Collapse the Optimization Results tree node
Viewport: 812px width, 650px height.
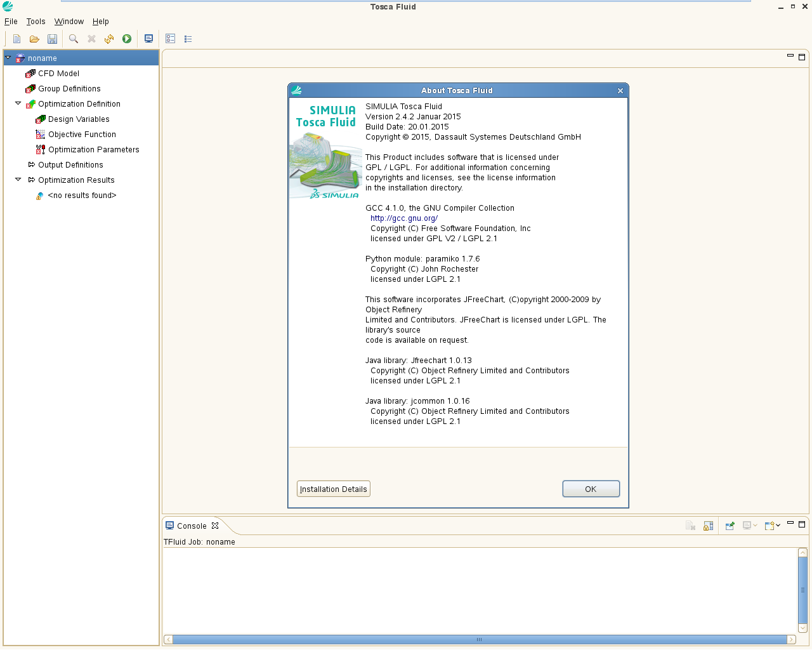[x=18, y=180]
